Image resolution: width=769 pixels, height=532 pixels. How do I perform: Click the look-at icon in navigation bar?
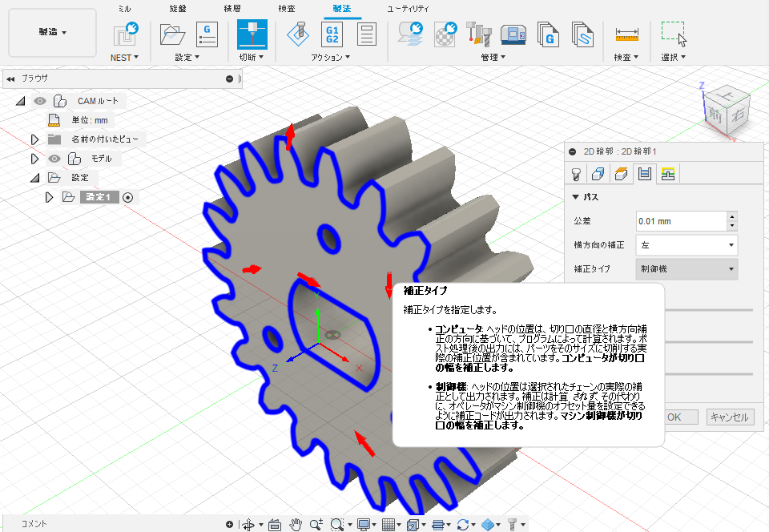pos(275,525)
